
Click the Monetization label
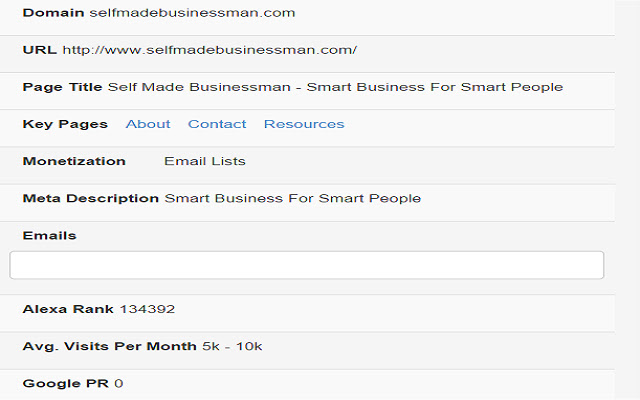point(74,161)
